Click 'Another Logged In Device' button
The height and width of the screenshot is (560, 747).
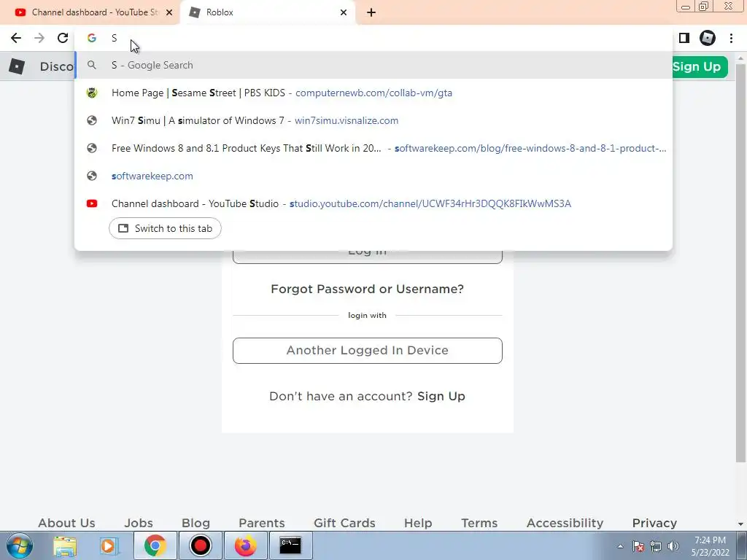click(368, 351)
